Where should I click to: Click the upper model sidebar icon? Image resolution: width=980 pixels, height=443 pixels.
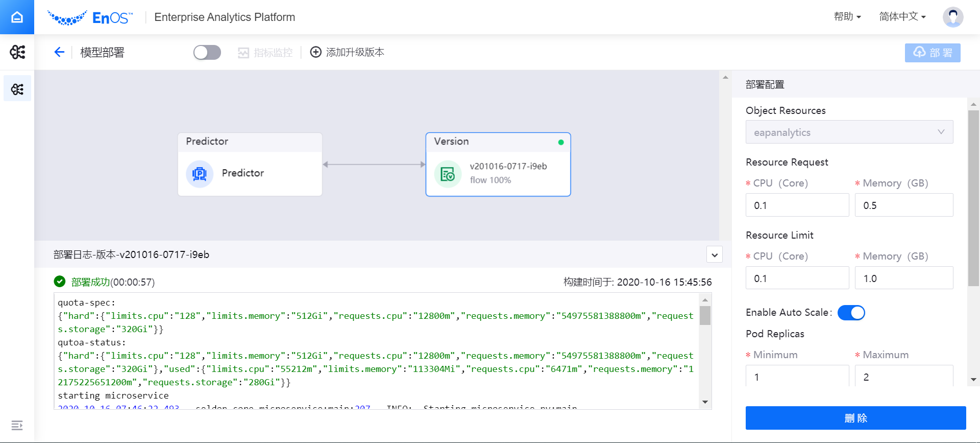[17, 52]
